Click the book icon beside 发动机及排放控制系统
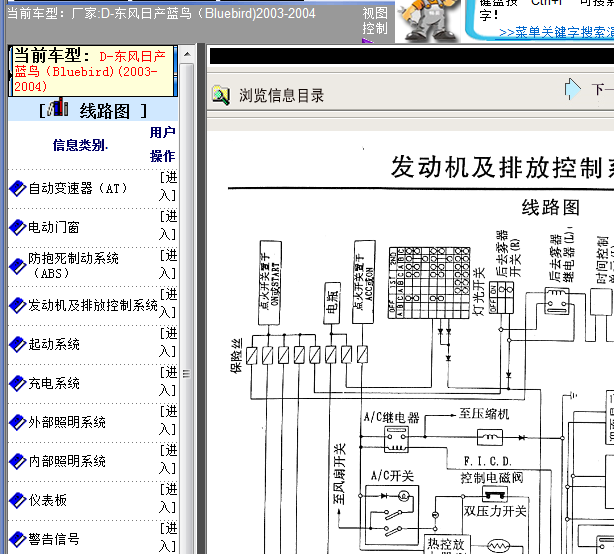The image size is (614, 554). point(18,306)
